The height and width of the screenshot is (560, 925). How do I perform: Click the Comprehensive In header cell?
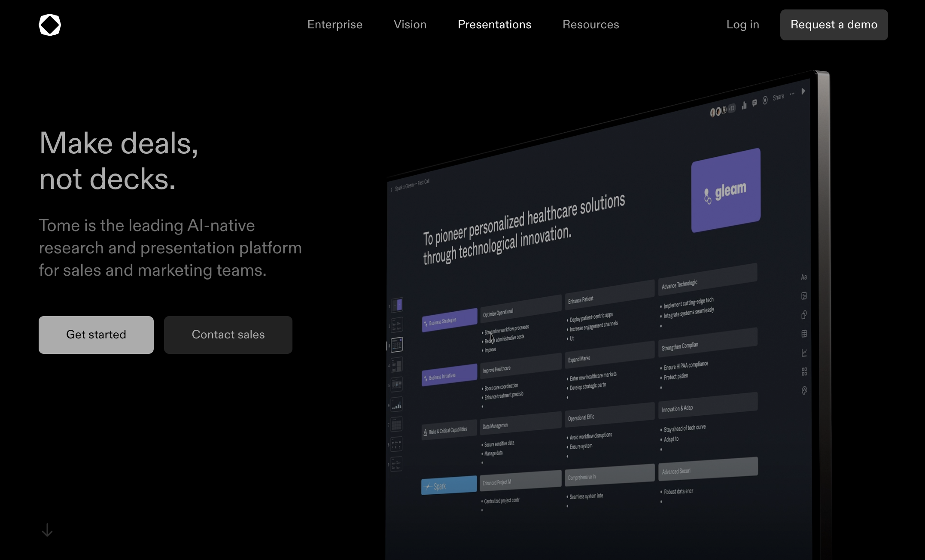tap(609, 475)
